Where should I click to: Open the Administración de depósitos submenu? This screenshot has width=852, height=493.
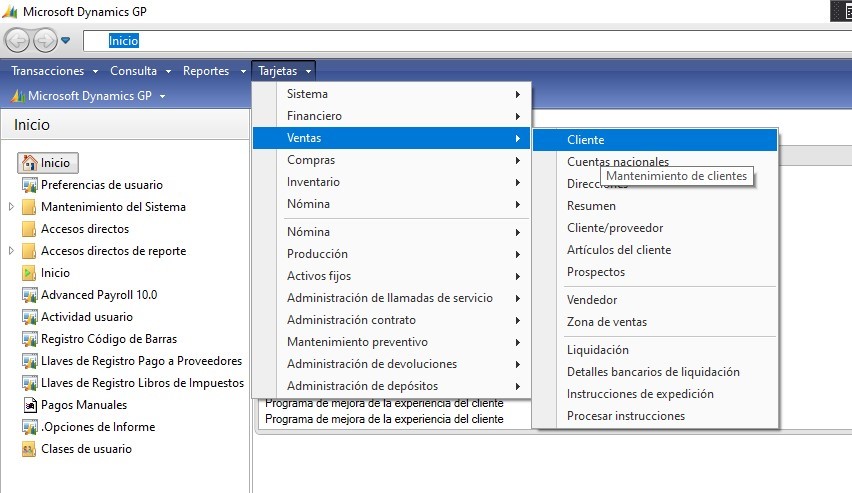391,386
